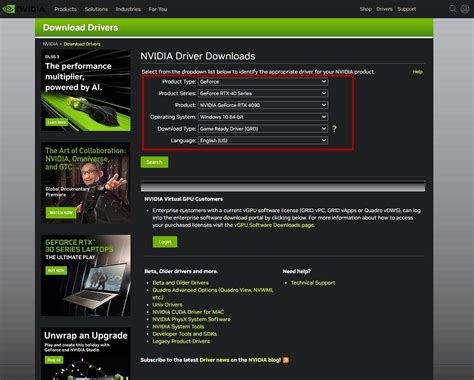The image size is (474, 380).
Task: Go to Support in top navigation
Action: (406, 9)
